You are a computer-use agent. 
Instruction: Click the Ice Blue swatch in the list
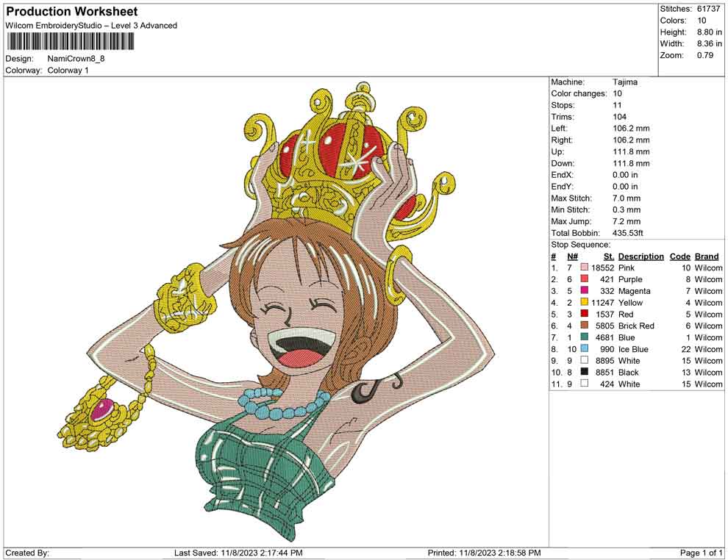coord(583,349)
